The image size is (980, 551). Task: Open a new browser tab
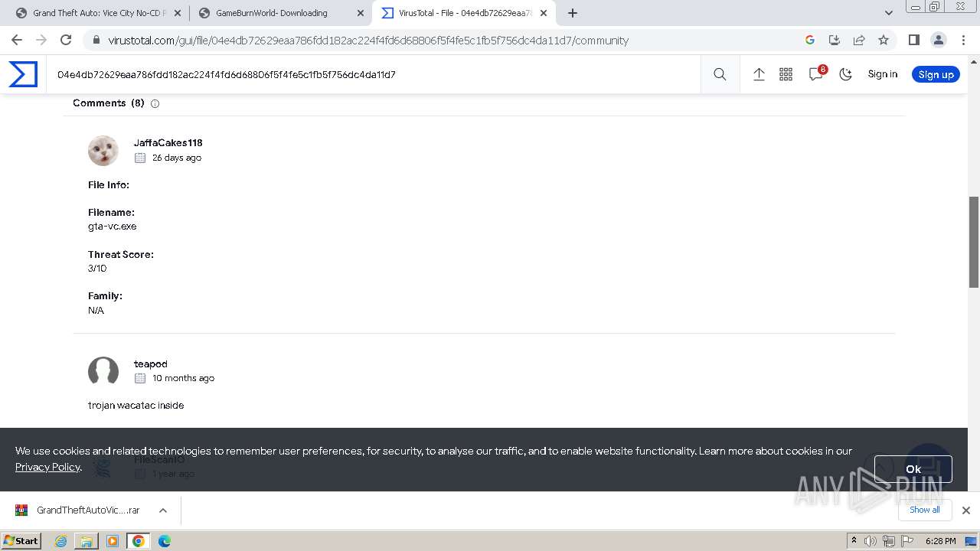coord(572,13)
